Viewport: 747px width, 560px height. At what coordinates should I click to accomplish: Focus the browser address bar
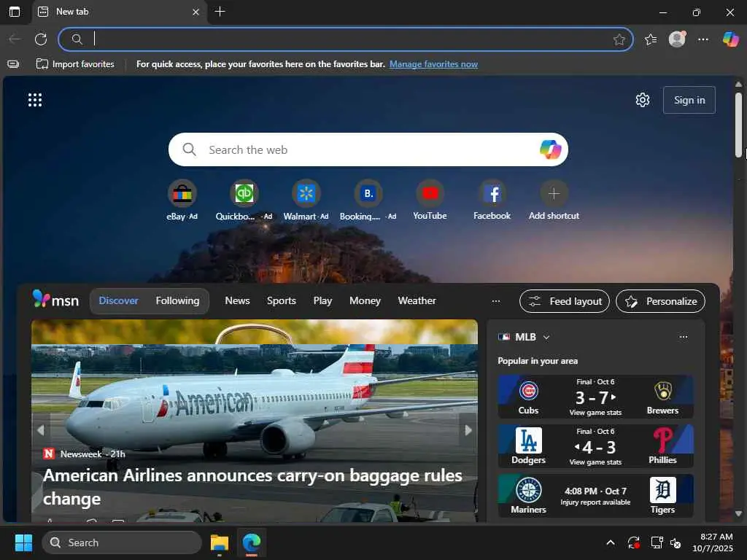(x=346, y=39)
